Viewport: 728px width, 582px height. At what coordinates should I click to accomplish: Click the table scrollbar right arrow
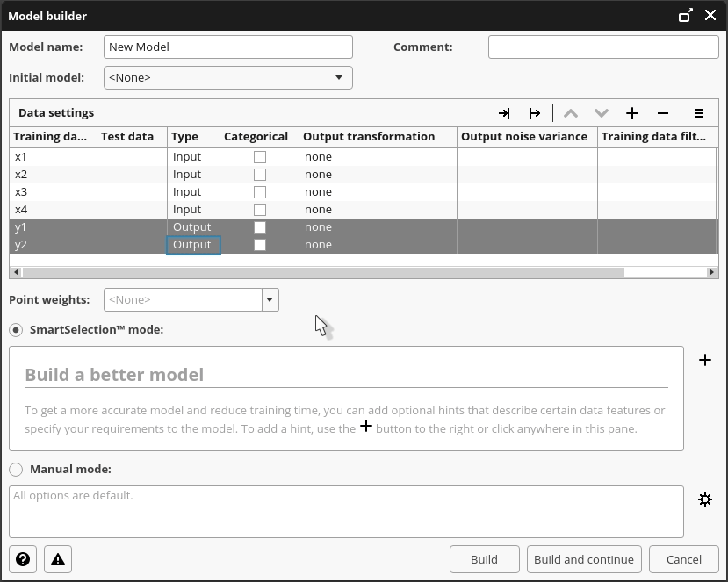point(711,272)
